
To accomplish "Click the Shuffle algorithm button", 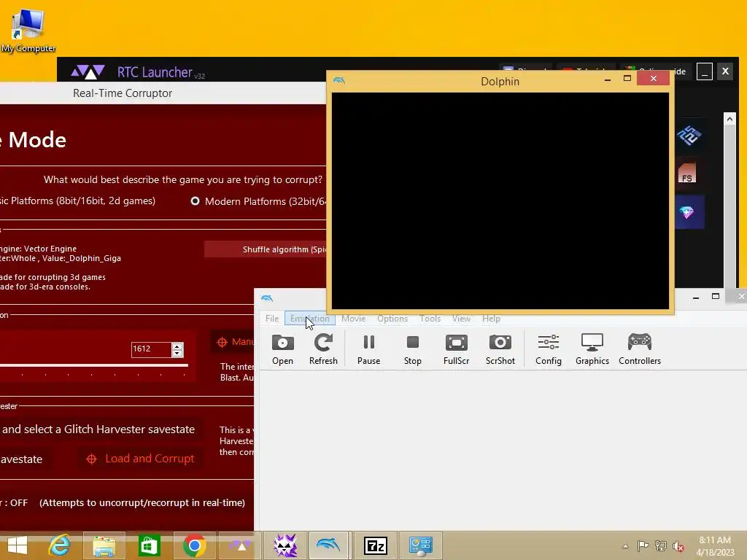I will point(266,249).
